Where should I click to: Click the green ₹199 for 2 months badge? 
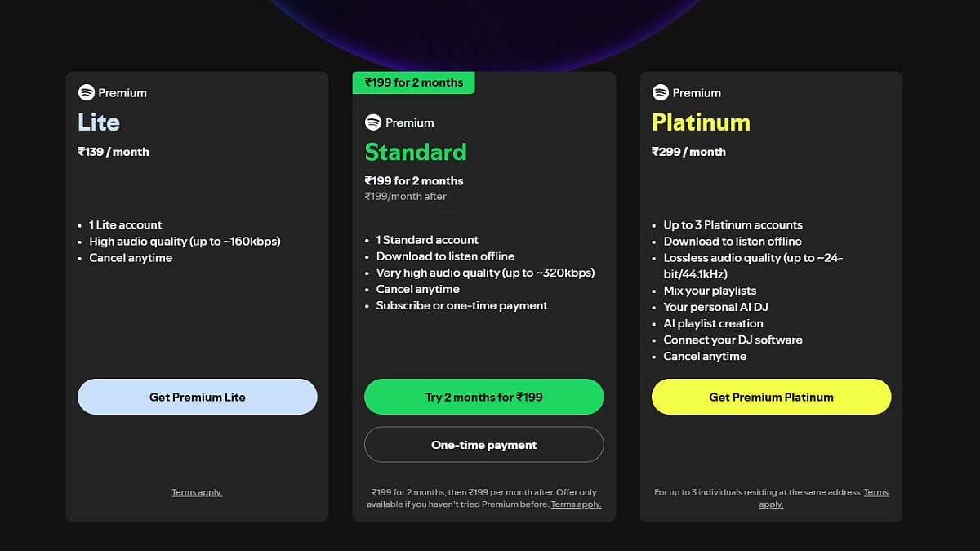point(413,82)
